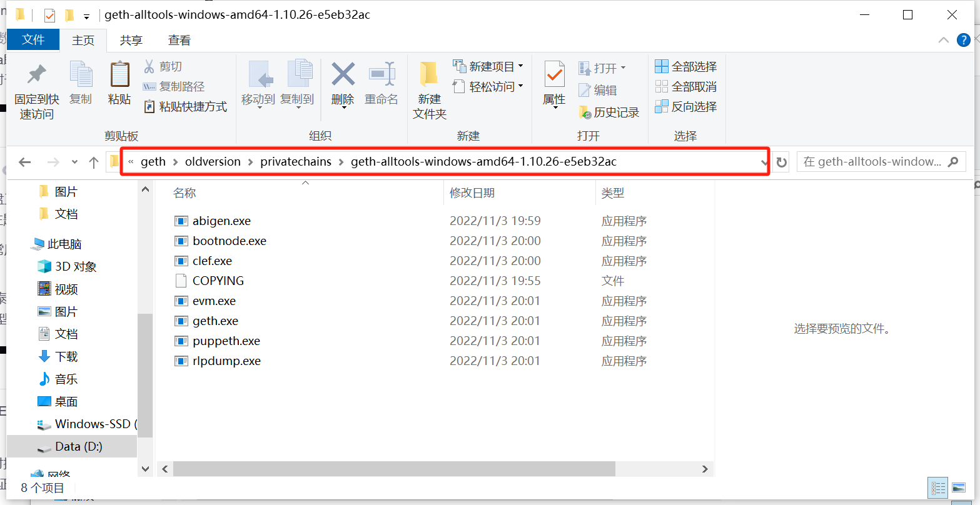Open the Move to menu
The width and height of the screenshot is (980, 505).
tap(258, 84)
